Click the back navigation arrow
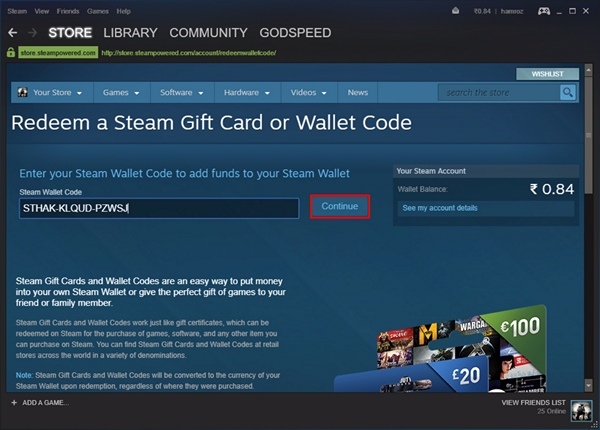 click(13, 33)
